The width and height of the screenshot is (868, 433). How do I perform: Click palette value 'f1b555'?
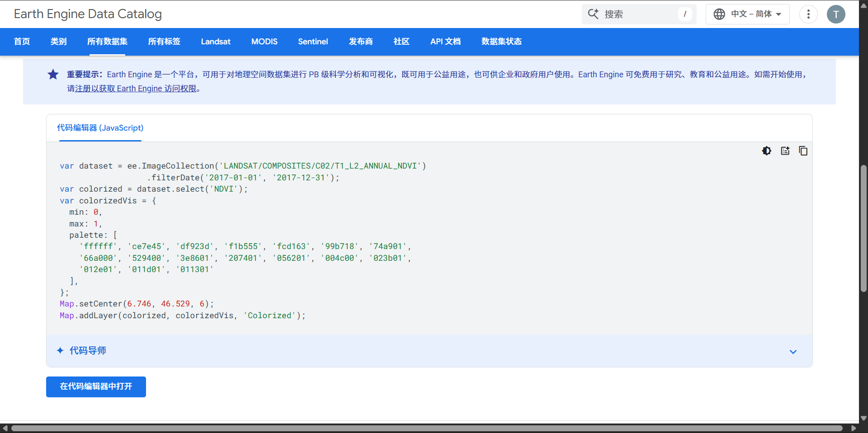[x=243, y=246]
